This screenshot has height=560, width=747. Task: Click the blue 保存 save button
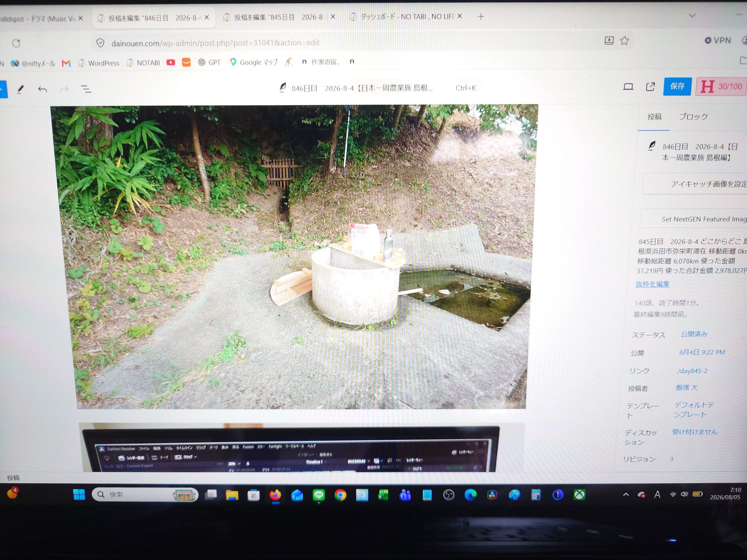click(x=677, y=87)
